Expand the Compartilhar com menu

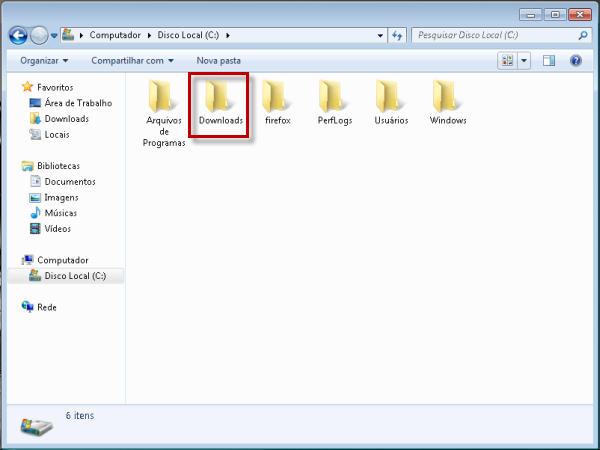click(133, 61)
